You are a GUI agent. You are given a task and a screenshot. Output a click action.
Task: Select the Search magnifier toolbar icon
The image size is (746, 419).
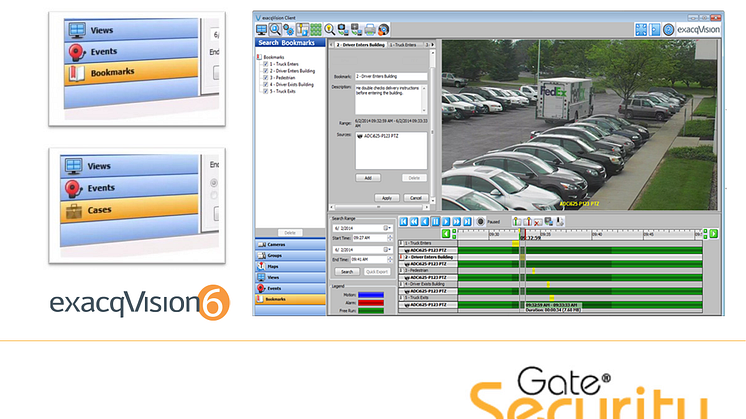click(275, 29)
